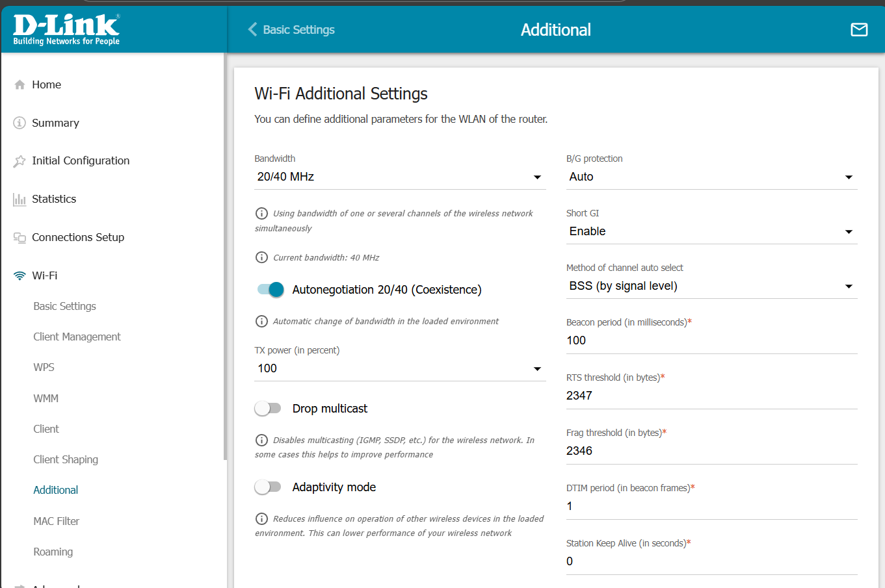Viewport: 885px width, 588px height.
Task: Enable the Drop multicast switch
Action: (268, 409)
